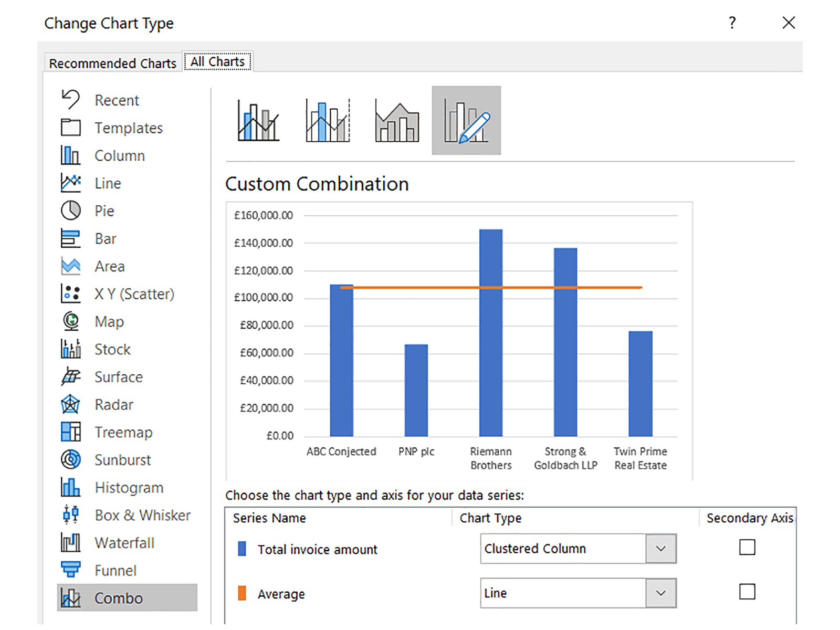Expand chart type dropdown for Total invoice amount
This screenshot has height=630, width=840.
click(660, 549)
